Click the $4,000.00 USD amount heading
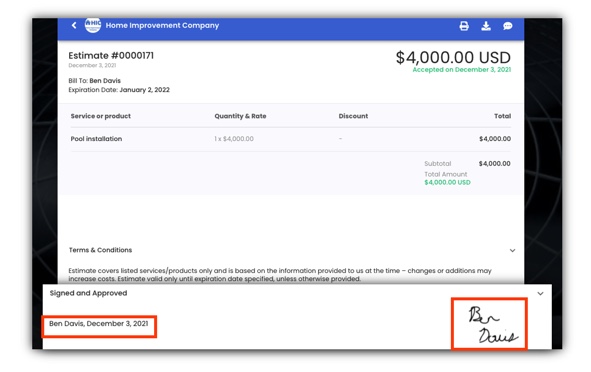The height and width of the screenshot is (372, 591). (x=453, y=57)
